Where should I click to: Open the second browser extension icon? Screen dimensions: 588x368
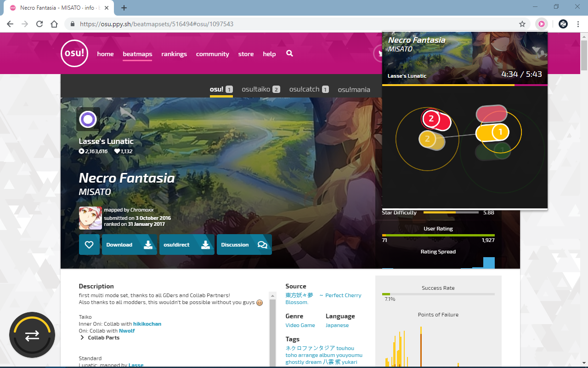click(563, 24)
